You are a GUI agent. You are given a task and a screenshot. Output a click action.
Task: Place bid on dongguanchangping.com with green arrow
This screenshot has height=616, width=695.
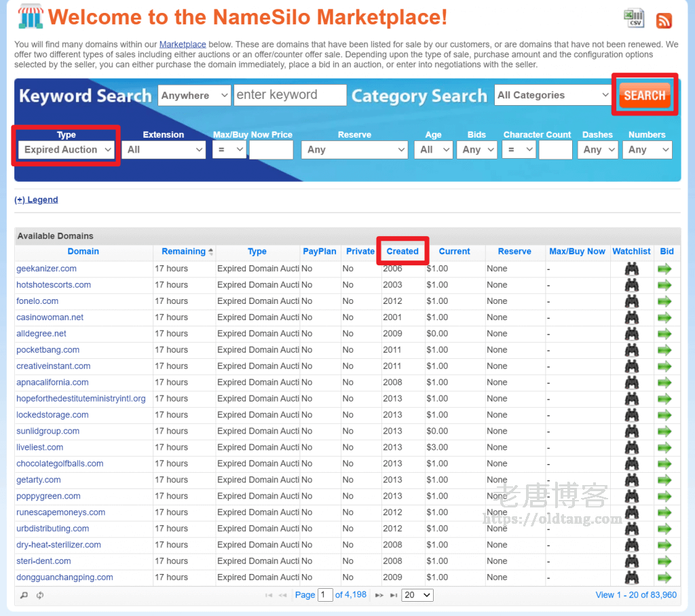click(664, 578)
